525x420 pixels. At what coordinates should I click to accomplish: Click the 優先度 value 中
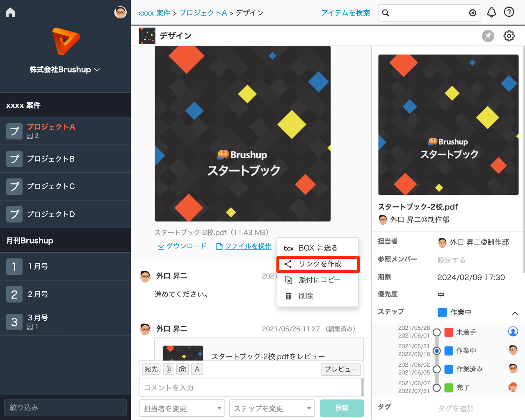[x=441, y=295]
